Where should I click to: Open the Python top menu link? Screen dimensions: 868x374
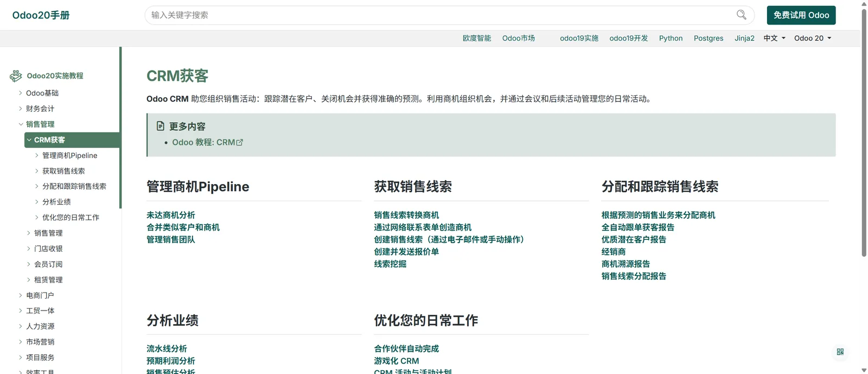(671, 38)
